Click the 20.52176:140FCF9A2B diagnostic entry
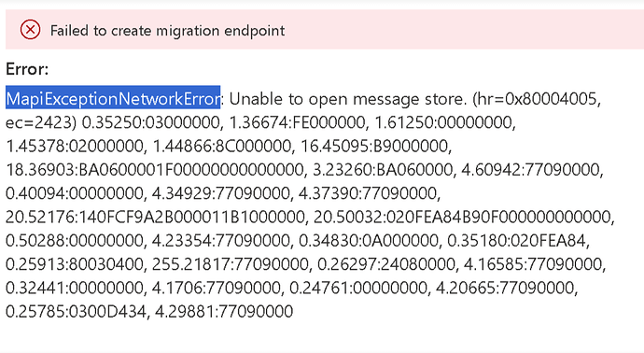This screenshot has height=353, width=644. 157,217
